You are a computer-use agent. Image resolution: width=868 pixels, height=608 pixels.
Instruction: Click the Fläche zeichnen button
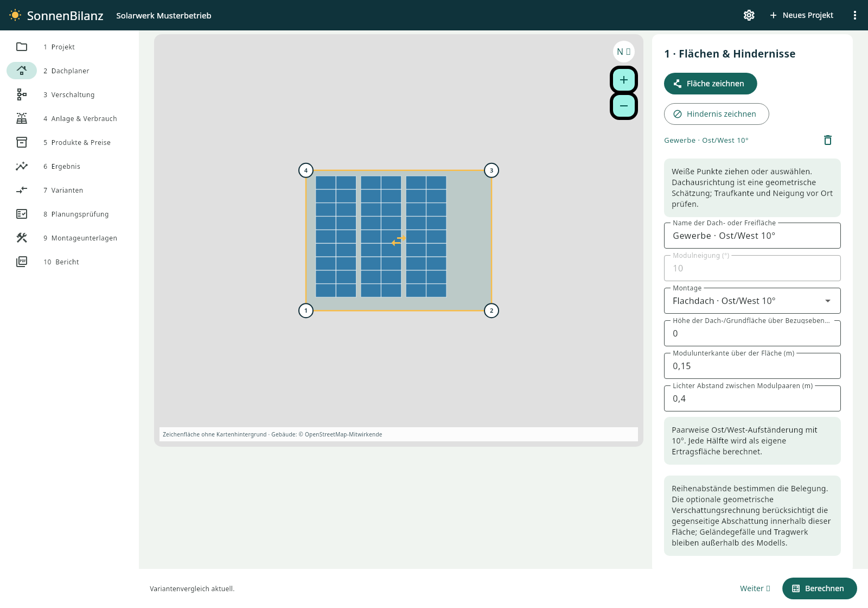(710, 84)
